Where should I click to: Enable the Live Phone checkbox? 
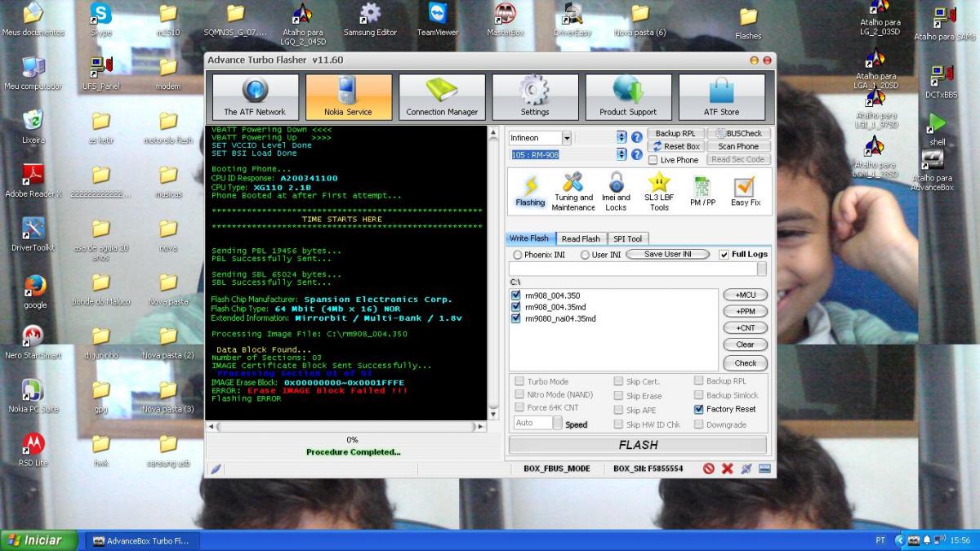pyautogui.click(x=653, y=160)
